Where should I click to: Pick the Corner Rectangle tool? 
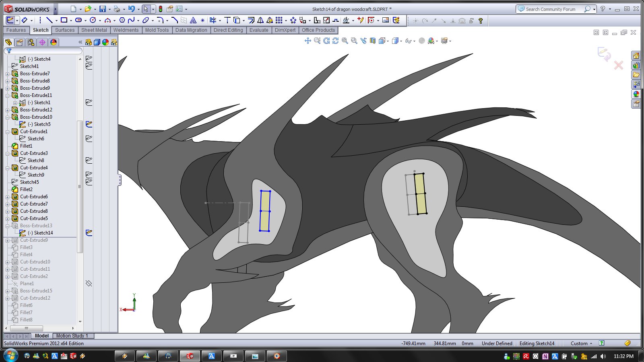(x=64, y=20)
